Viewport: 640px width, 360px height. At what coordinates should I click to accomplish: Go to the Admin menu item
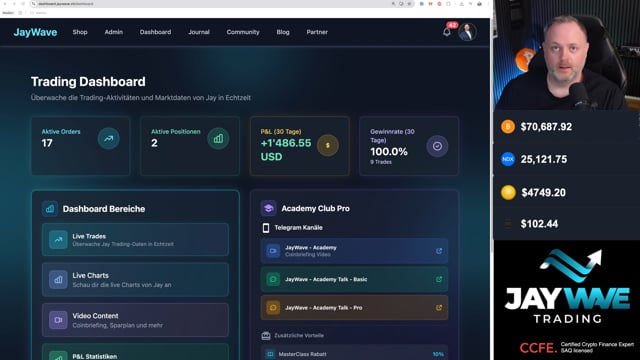(113, 32)
